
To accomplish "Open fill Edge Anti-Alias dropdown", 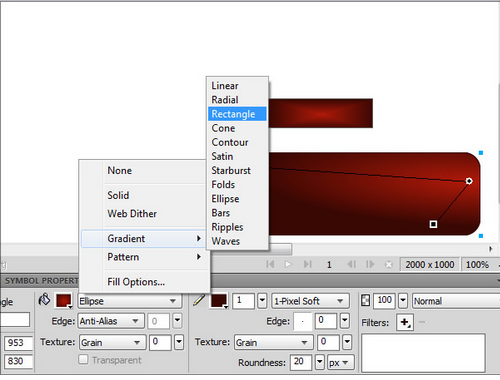I will [x=111, y=321].
